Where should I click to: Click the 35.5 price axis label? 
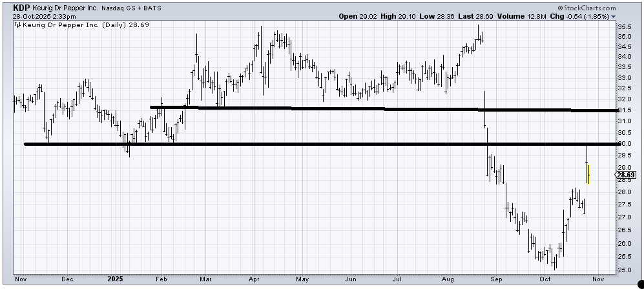[x=625, y=27]
